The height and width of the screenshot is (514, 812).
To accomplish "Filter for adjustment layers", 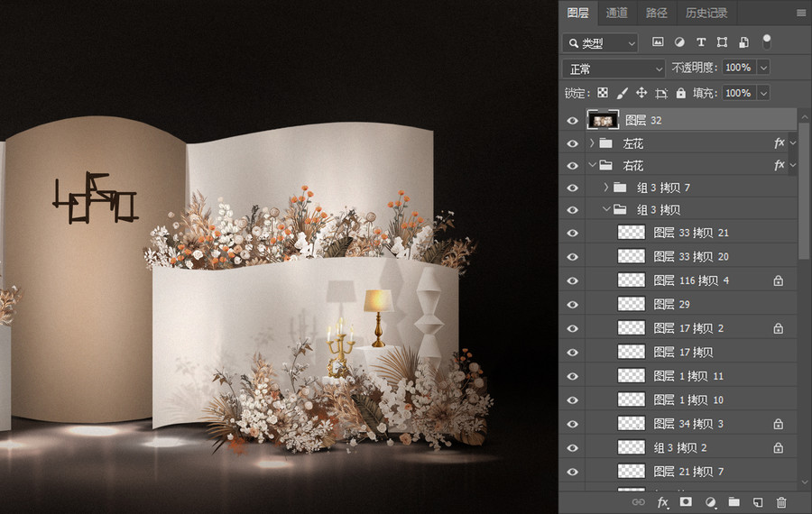I will (x=679, y=41).
